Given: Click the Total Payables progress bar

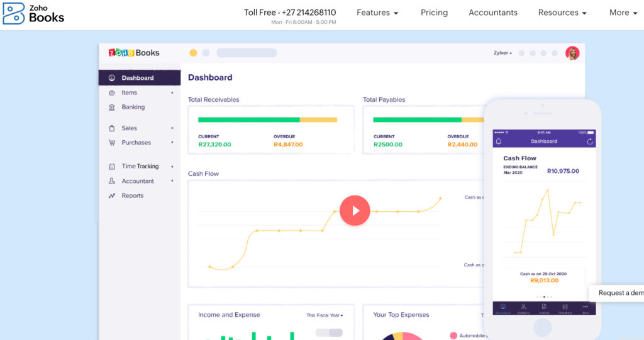Looking at the screenshot, I should click(x=428, y=119).
